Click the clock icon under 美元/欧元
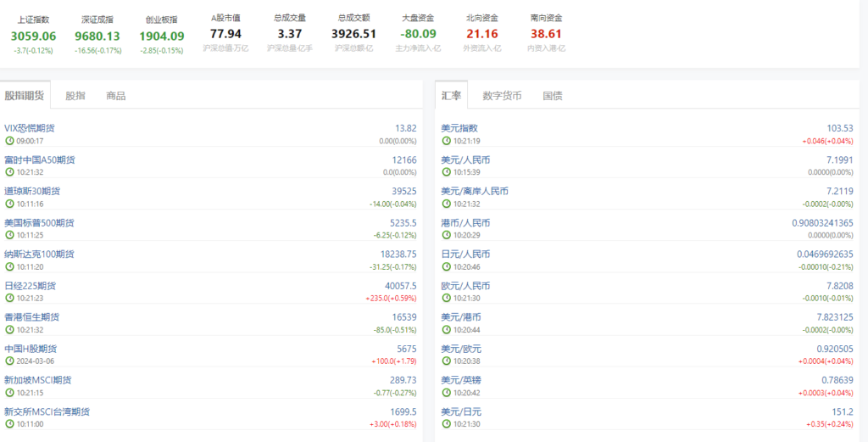 pyautogui.click(x=446, y=361)
